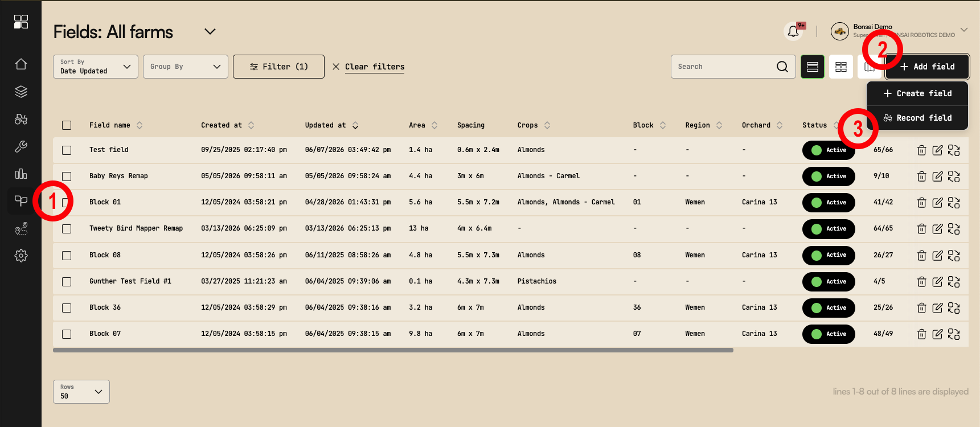Choose Record field from the menu
The image size is (980, 427).
click(917, 118)
